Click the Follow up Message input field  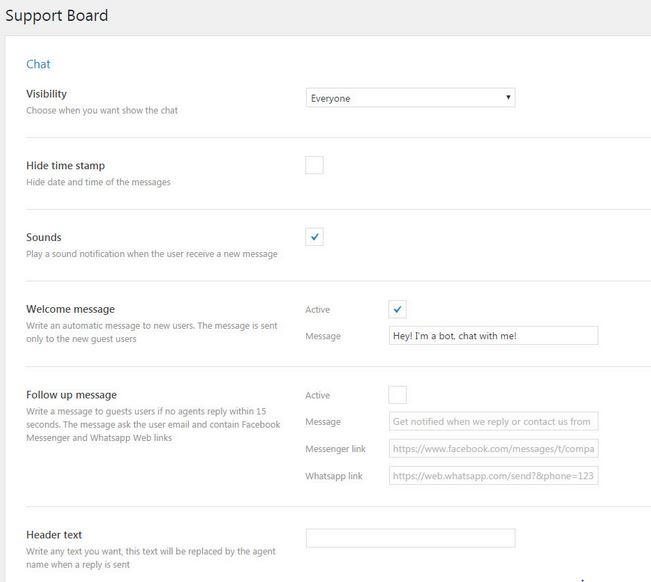pos(493,421)
